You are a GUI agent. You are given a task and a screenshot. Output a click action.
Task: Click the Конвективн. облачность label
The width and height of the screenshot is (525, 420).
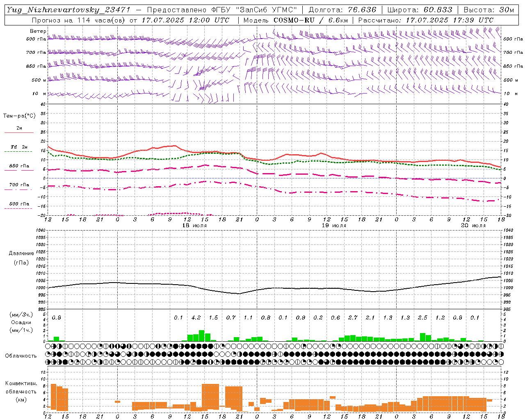point(21,388)
